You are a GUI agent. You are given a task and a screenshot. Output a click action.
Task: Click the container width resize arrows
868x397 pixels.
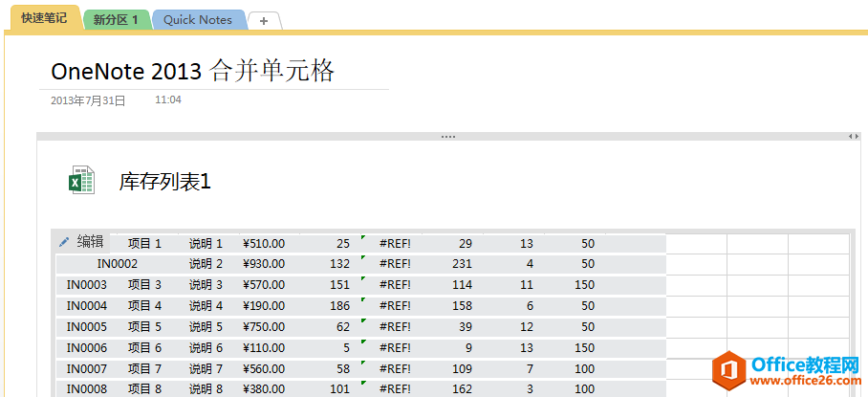pos(854,137)
